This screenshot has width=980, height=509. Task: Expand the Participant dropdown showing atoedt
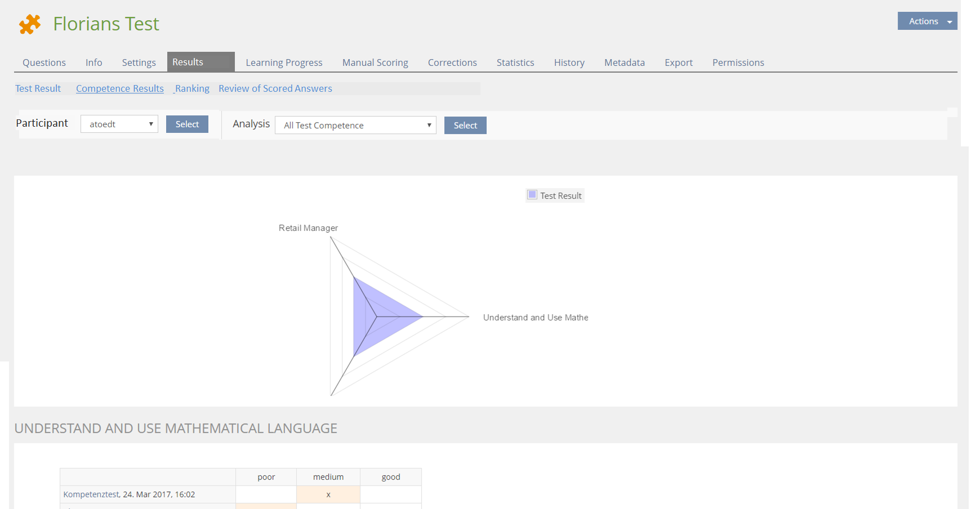[119, 124]
